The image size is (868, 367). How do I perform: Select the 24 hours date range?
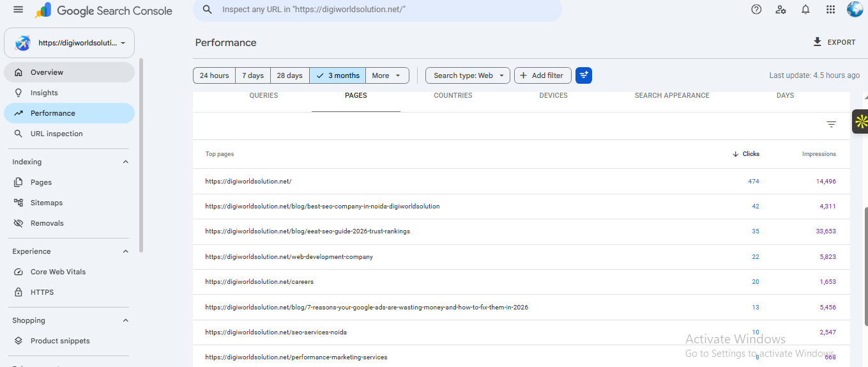(x=214, y=75)
